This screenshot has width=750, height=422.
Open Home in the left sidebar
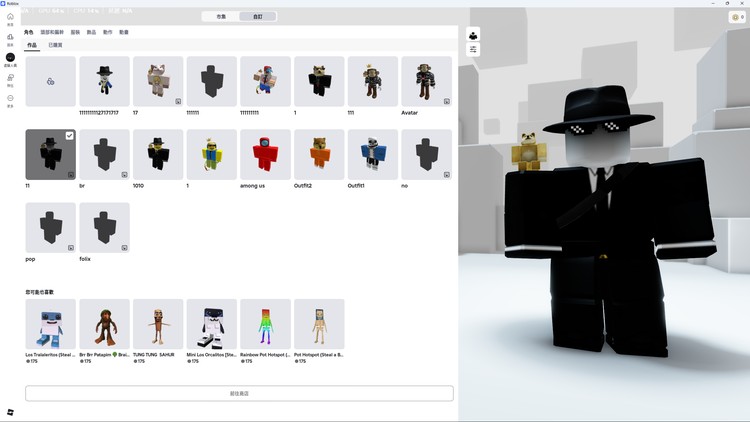[x=10, y=18]
